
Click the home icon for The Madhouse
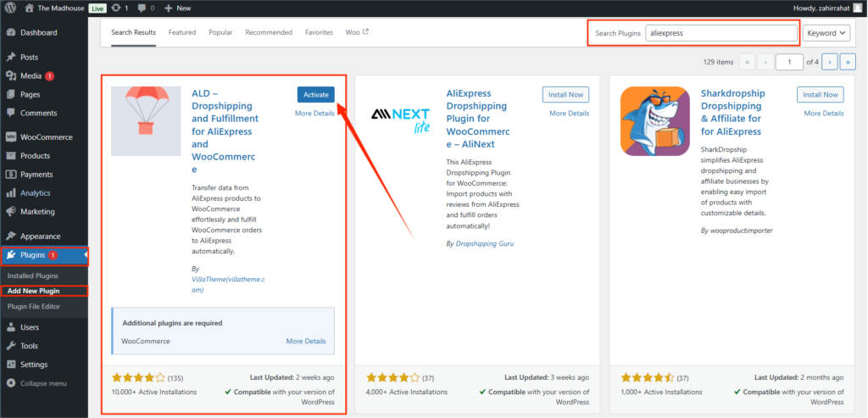[x=30, y=8]
